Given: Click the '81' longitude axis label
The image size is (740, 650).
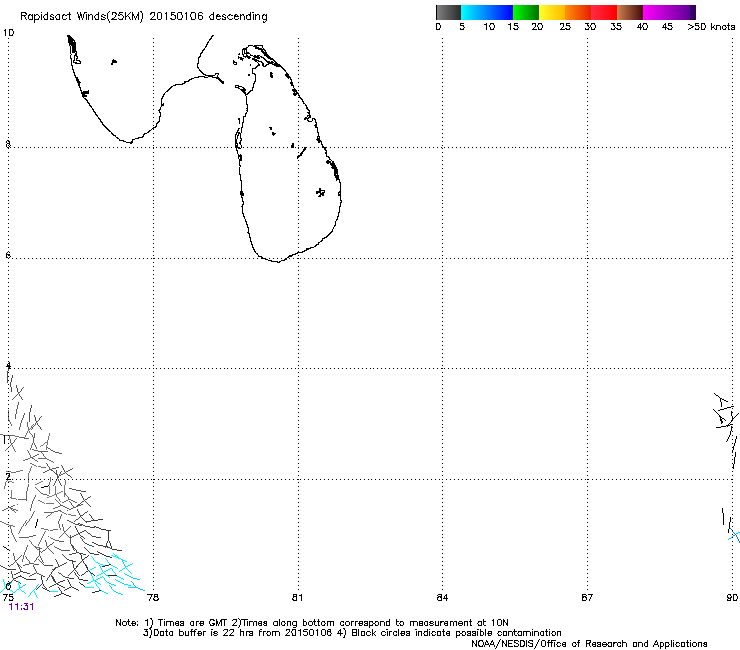Looking at the screenshot, I should click(x=297, y=598).
